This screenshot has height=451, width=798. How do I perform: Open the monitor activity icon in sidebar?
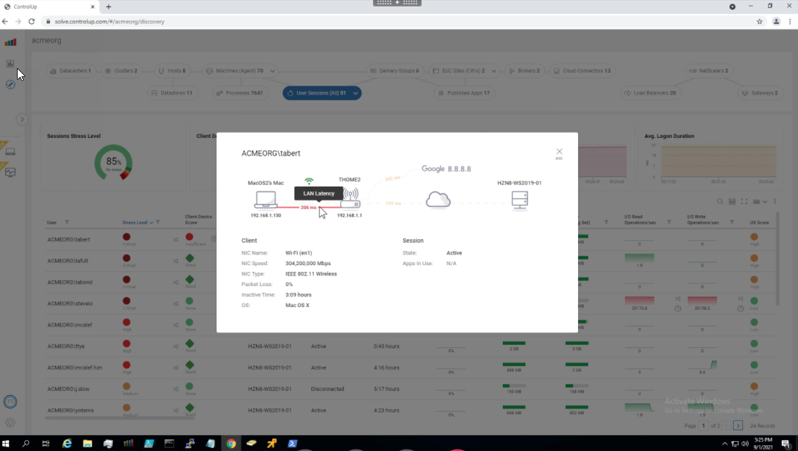[10, 173]
